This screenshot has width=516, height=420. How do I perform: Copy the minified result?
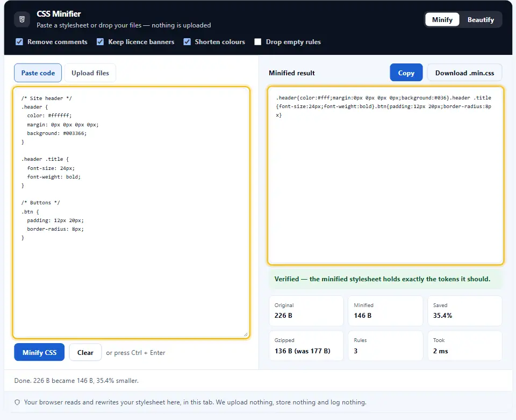pos(406,73)
